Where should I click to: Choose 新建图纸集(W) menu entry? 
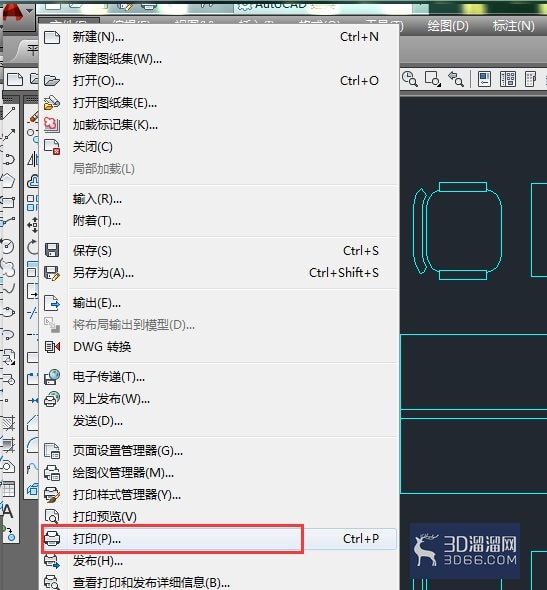(219, 59)
